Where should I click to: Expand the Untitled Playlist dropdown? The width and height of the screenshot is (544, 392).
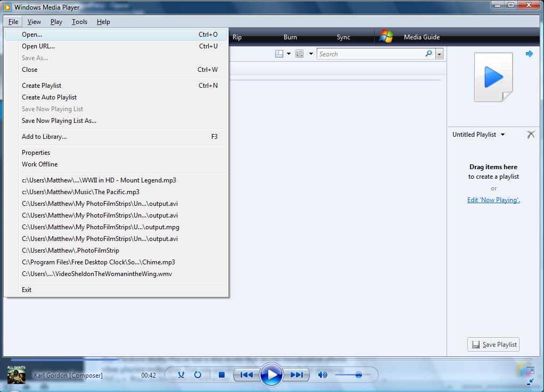click(502, 135)
